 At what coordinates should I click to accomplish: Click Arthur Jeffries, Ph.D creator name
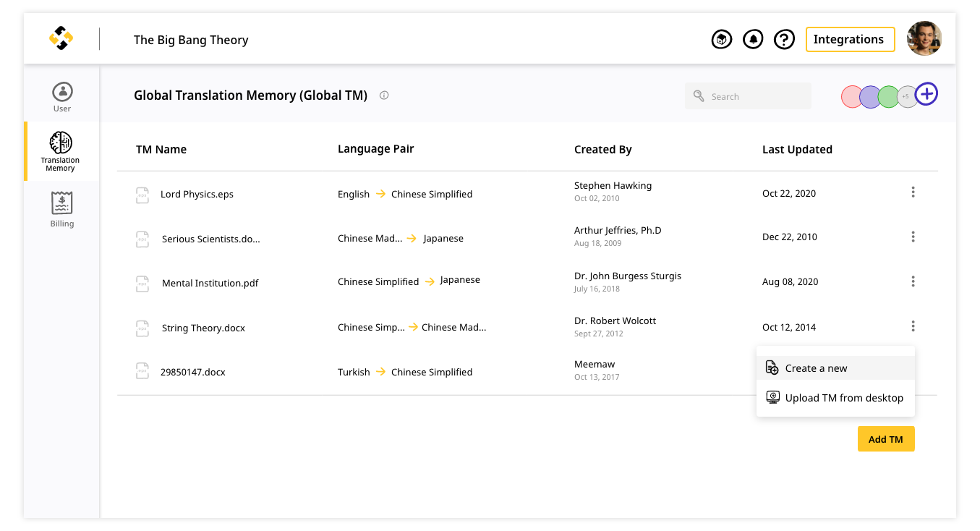[618, 231]
